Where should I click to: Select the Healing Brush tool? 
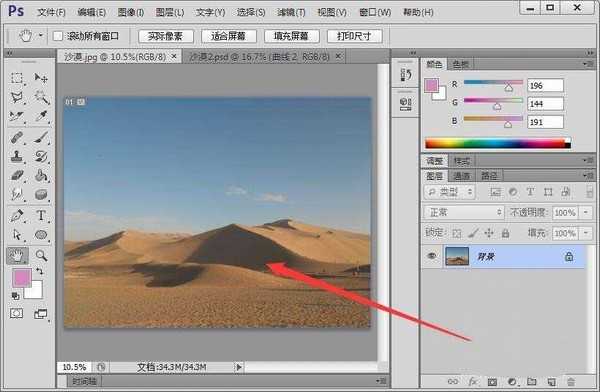[16, 137]
